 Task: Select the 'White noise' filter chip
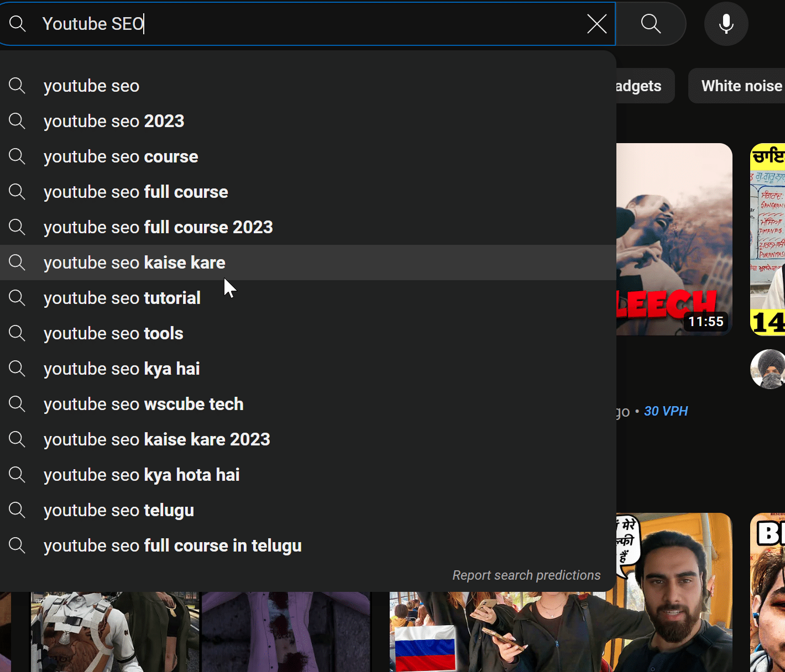tap(737, 86)
